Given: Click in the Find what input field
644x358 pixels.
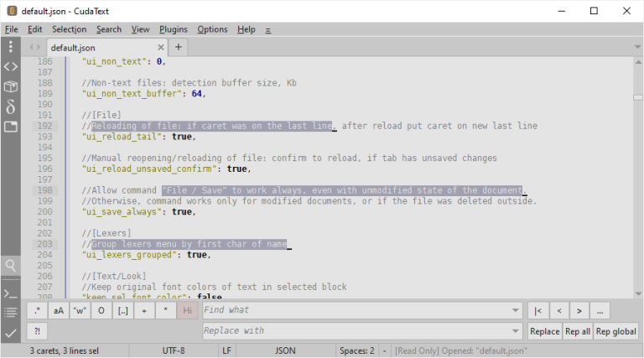Looking at the screenshot, I should coord(356,310).
